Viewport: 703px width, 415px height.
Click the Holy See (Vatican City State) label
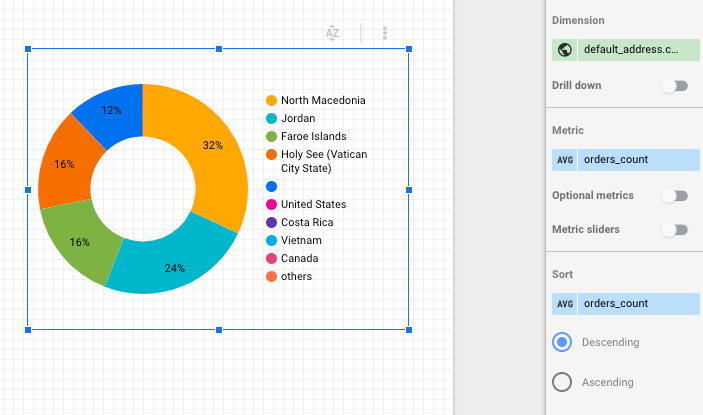tap(324, 161)
